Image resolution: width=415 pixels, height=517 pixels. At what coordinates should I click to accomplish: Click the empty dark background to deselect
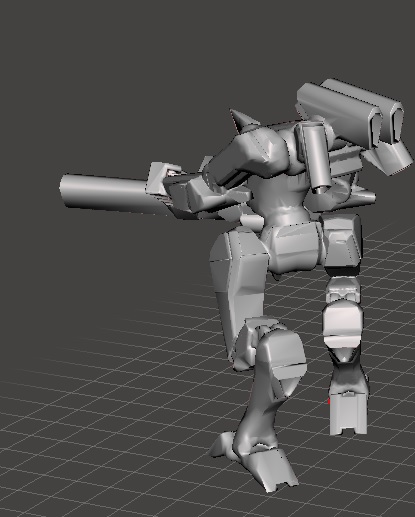[100, 83]
